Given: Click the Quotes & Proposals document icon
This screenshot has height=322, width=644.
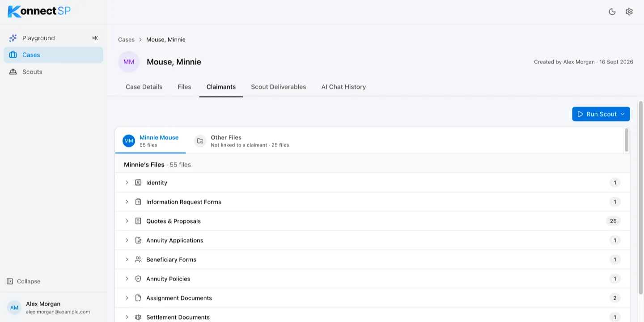Looking at the screenshot, I should [x=138, y=221].
